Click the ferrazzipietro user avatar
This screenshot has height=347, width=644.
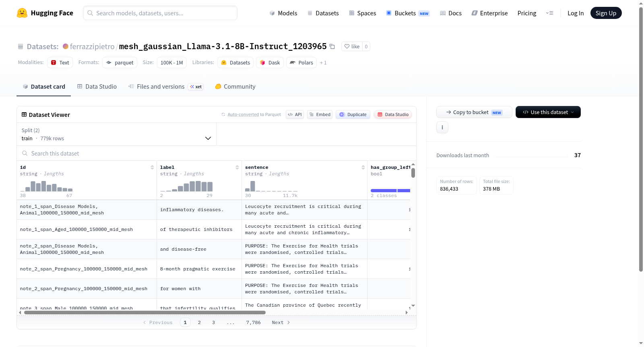point(66,46)
